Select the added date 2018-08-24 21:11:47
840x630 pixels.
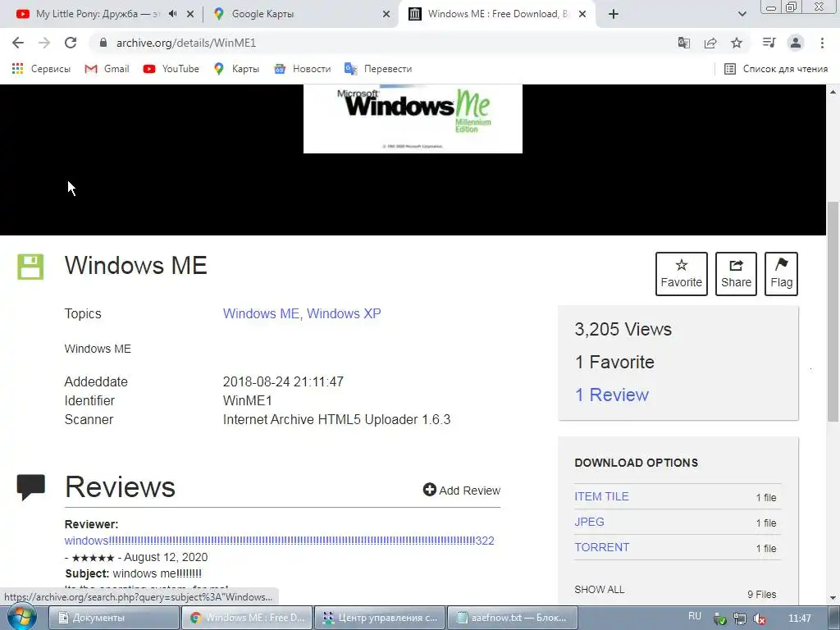(283, 382)
